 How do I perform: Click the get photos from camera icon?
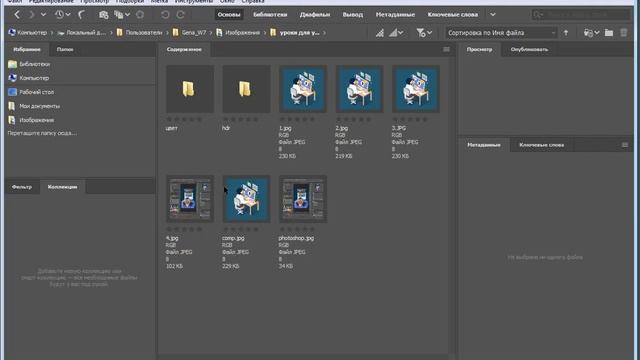pos(104,15)
